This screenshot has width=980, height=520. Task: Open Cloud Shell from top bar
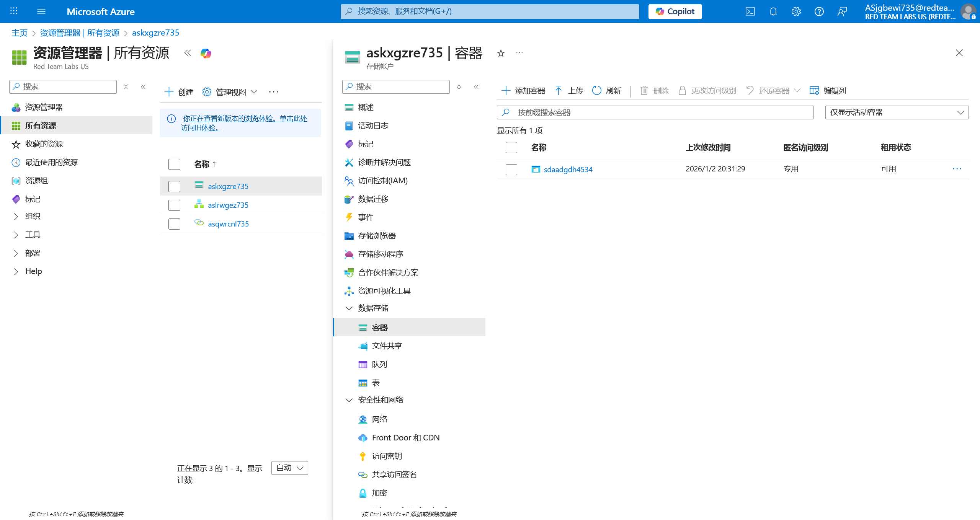[x=750, y=11]
